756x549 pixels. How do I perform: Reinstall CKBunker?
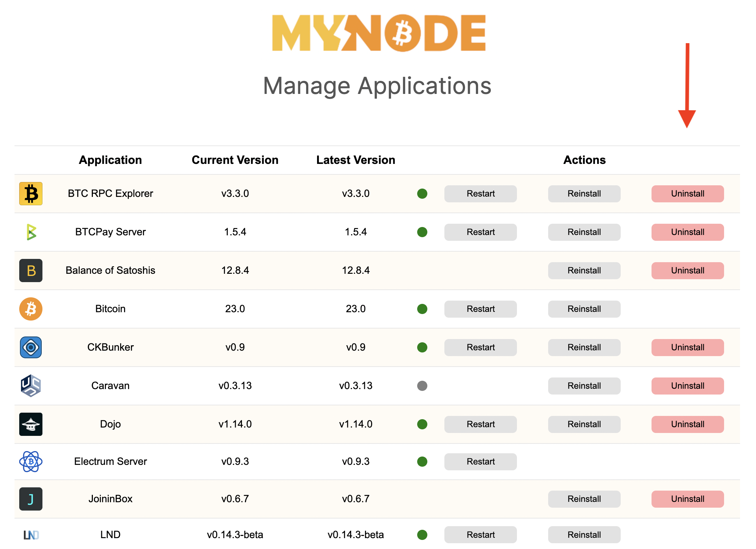click(584, 347)
